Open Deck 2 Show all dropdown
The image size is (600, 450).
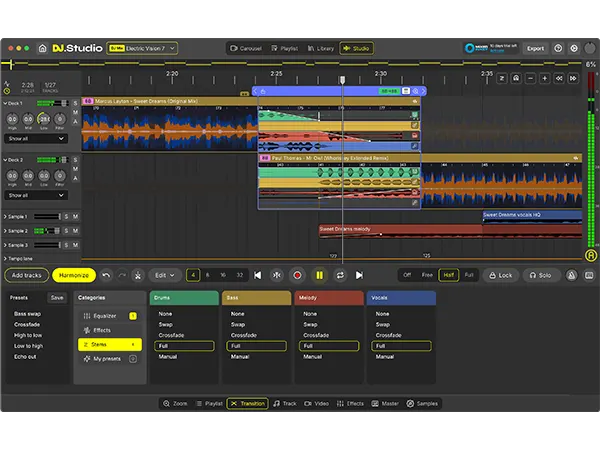click(x=36, y=195)
